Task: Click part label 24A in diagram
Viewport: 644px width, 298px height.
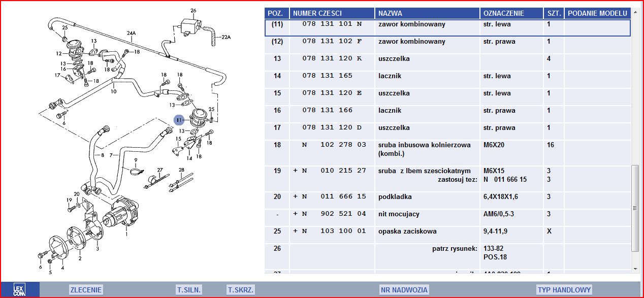Action: click(132, 34)
